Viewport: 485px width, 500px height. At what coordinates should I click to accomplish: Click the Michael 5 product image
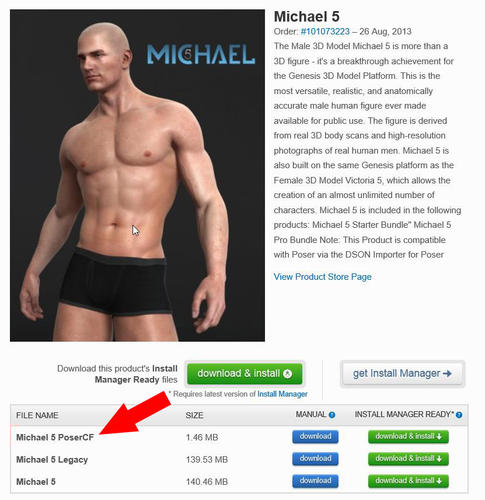coord(137,175)
